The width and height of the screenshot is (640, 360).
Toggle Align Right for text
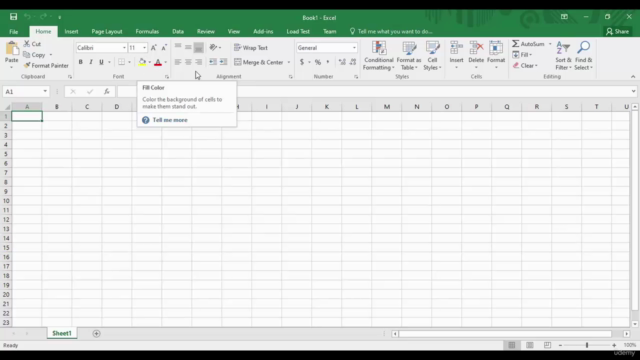click(x=198, y=62)
